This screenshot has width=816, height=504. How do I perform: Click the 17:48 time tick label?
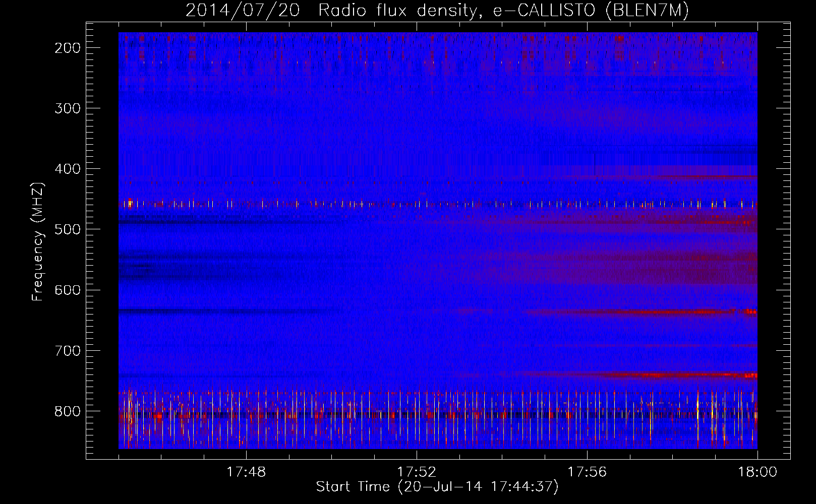click(246, 472)
